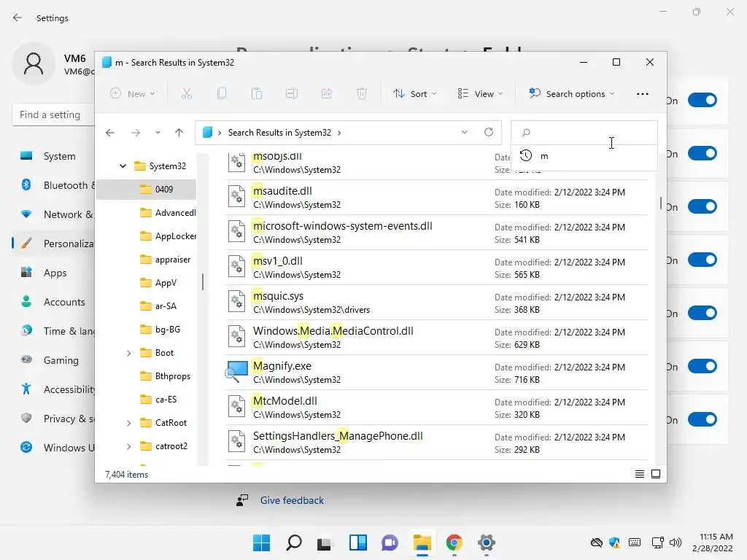
Task: Open Settings gear on taskbar
Action: 487,542
